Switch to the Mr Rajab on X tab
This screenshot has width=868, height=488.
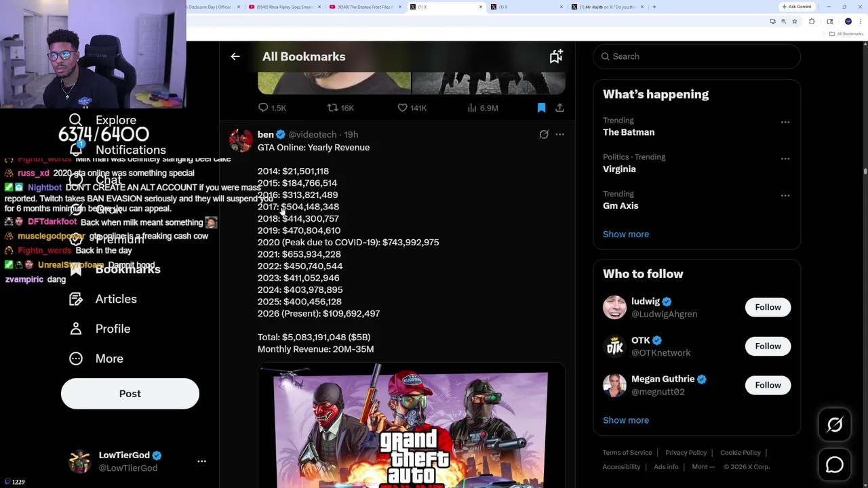click(x=608, y=7)
